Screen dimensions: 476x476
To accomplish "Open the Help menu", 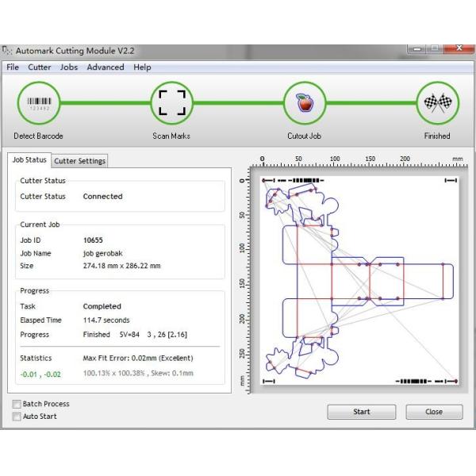I will (142, 67).
